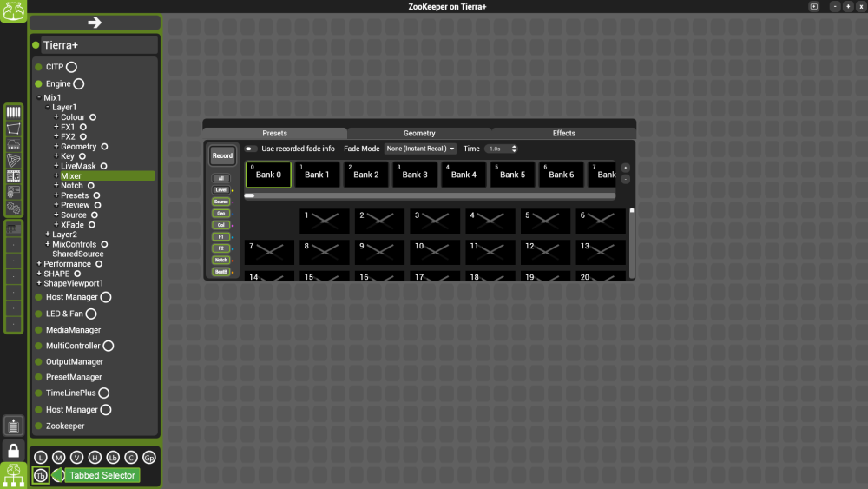The width and height of the screenshot is (868, 489).
Task: Click the Record button
Action: pyautogui.click(x=222, y=155)
